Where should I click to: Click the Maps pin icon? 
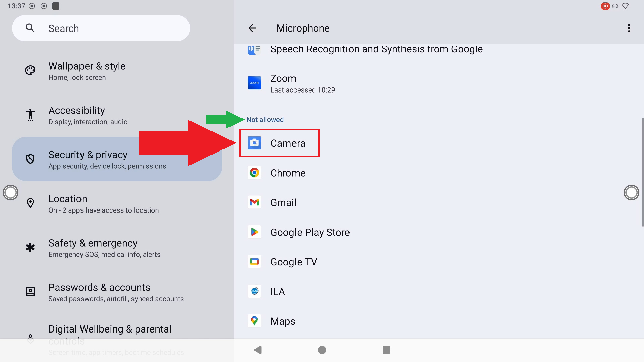[254, 321]
